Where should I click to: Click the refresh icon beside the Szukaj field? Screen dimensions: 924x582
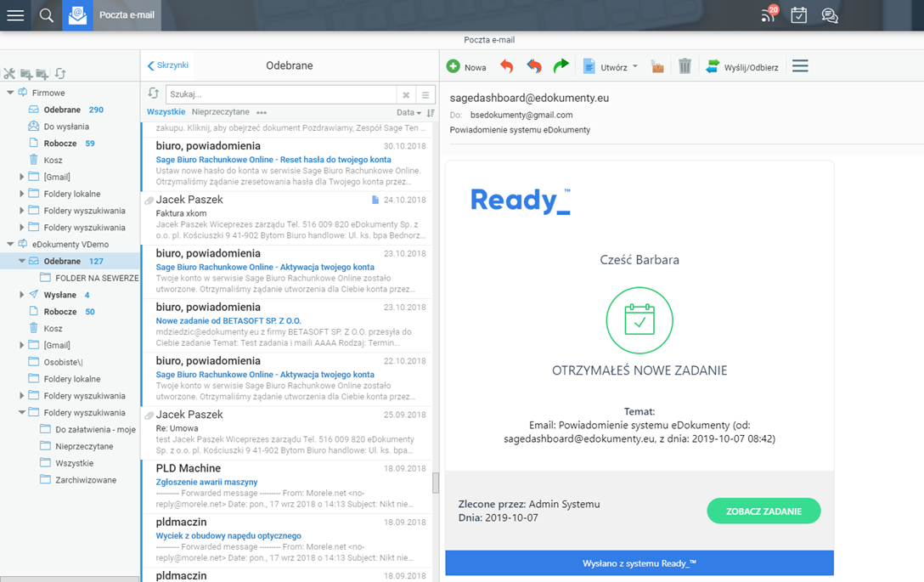click(153, 93)
